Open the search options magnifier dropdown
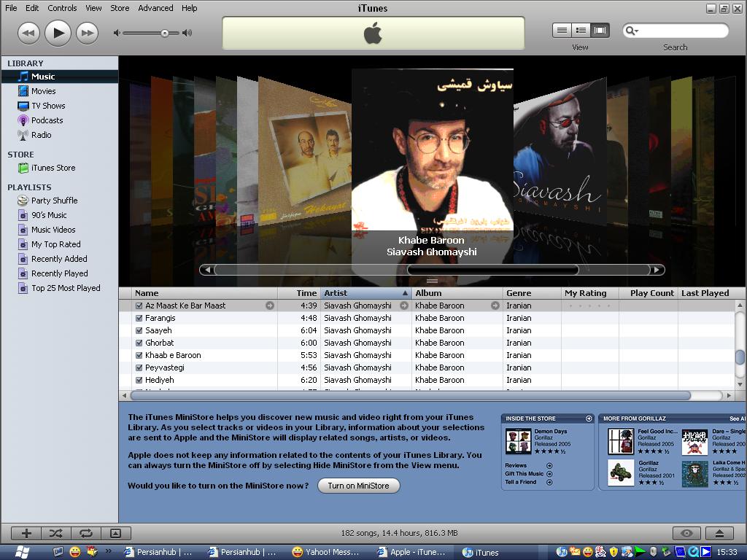The image size is (747, 560). (632, 31)
